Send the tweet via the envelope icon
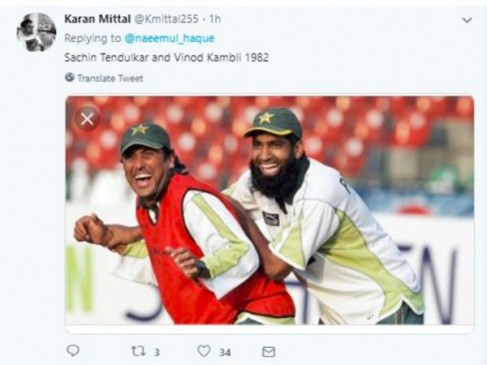 268,352
